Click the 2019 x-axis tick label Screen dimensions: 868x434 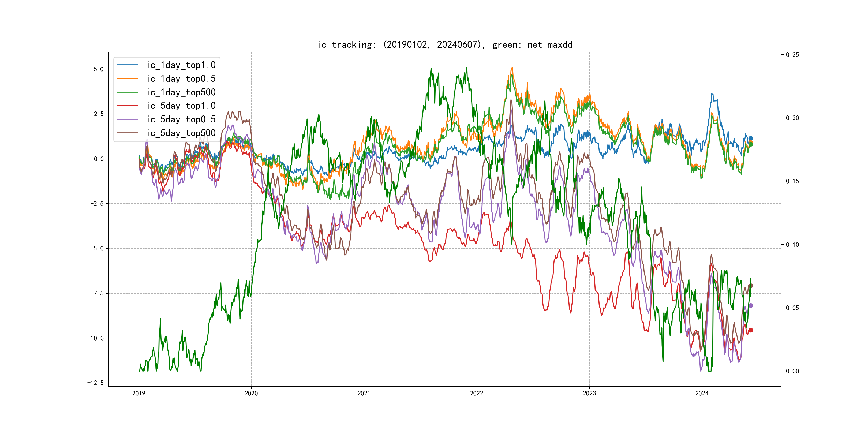point(139,393)
